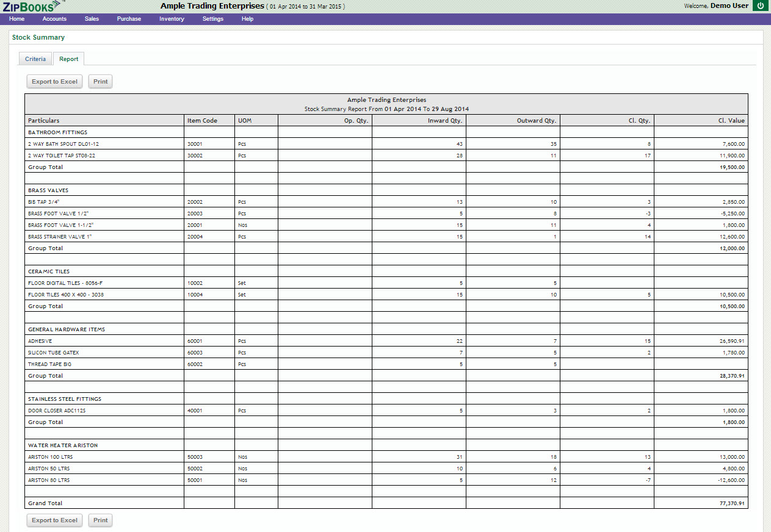771x532 pixels.
Task: Click the Demo User name
Action: coord(729,6)
